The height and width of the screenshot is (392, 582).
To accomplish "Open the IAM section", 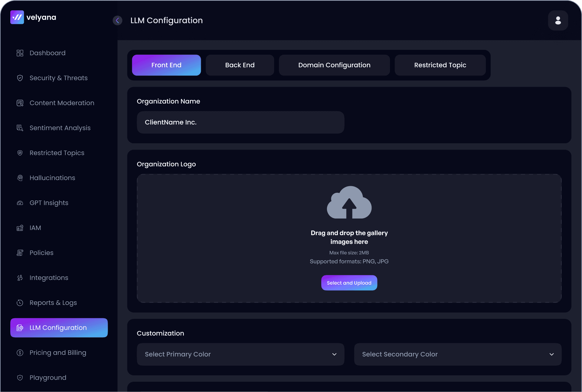I will (x=59, y=228).
